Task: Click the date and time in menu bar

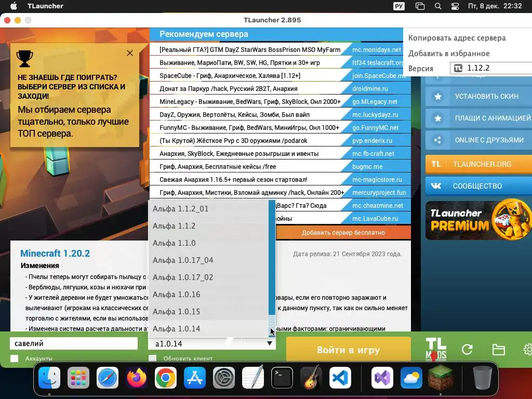Action: click(x=495, y=6)
